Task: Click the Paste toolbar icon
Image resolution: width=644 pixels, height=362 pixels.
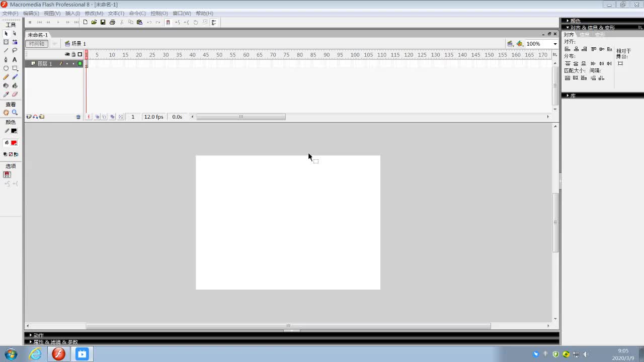Action: tap(139, 22)
